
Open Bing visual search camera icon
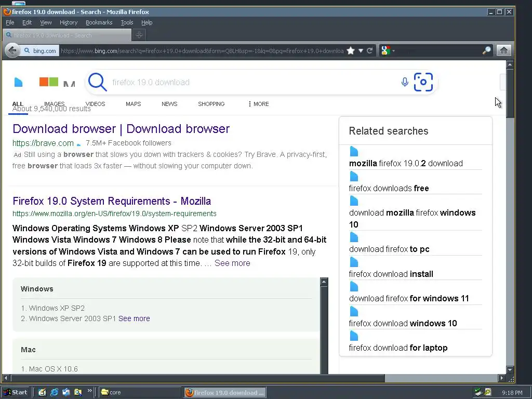tap(423, 82)
